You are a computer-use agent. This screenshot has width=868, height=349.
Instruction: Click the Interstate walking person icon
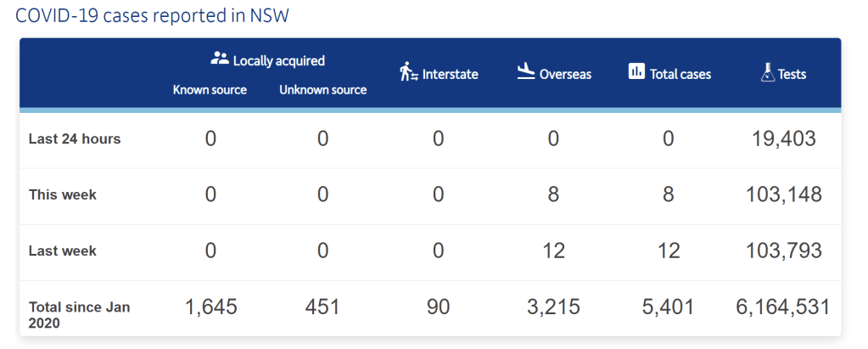click(409, 73)
